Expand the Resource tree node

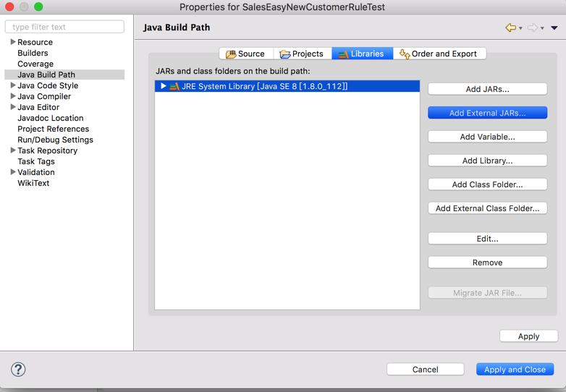click(13, 42)
